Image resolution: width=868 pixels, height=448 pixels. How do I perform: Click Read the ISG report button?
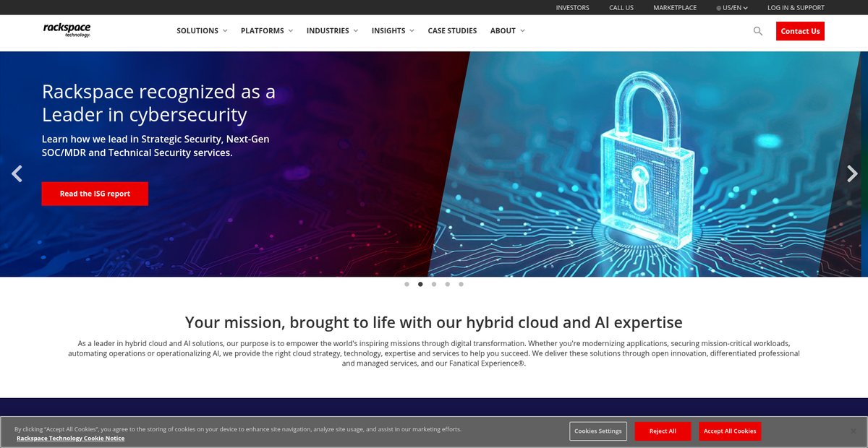click(95, 194)
